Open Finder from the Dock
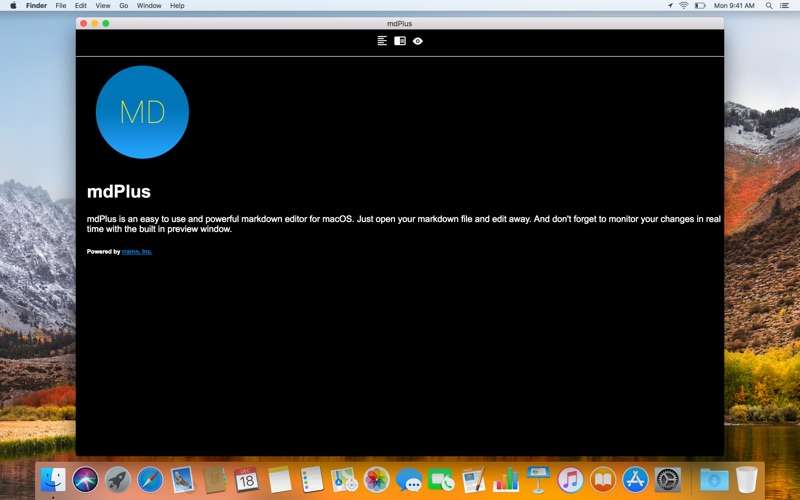 coord(53,480)
